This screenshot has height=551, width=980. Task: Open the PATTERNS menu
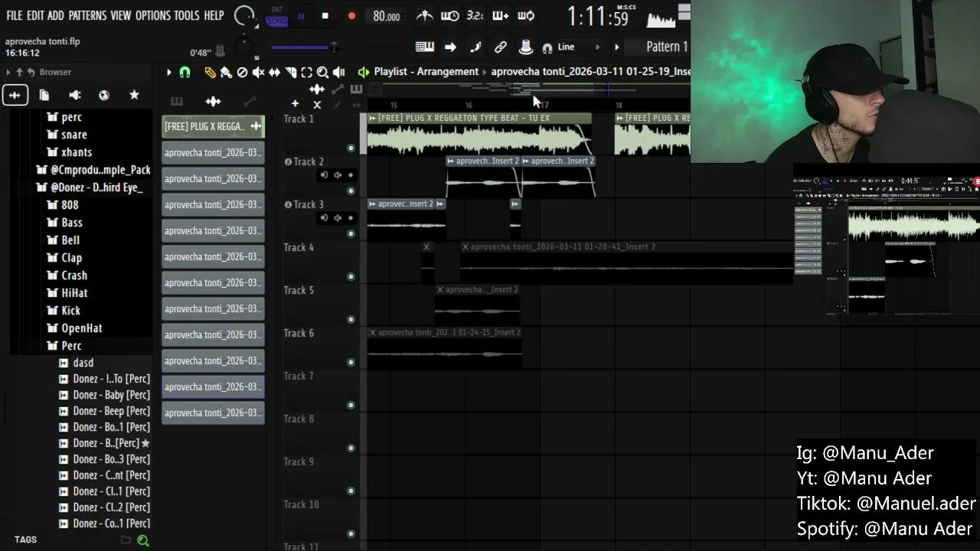pyautogui.click(x=87, y=15)
